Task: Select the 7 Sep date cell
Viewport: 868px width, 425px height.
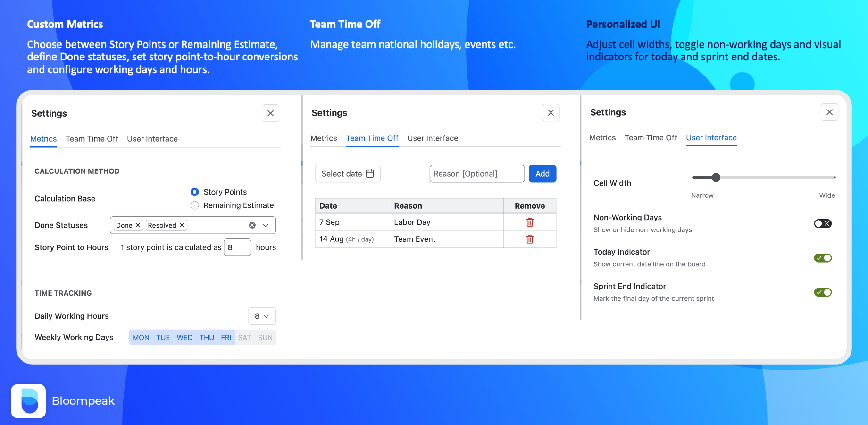Action: coord(352,222)
